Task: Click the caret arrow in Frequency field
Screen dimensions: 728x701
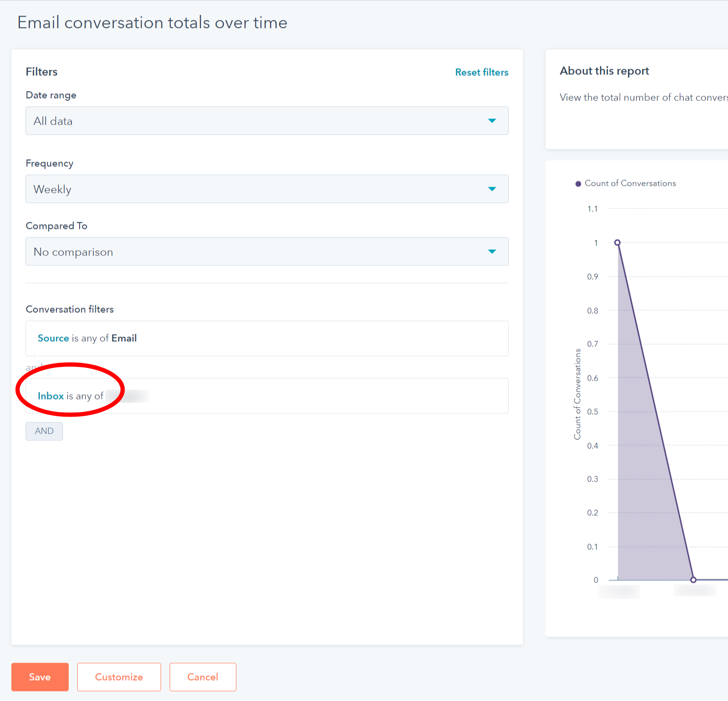Action: coord(492,189)
